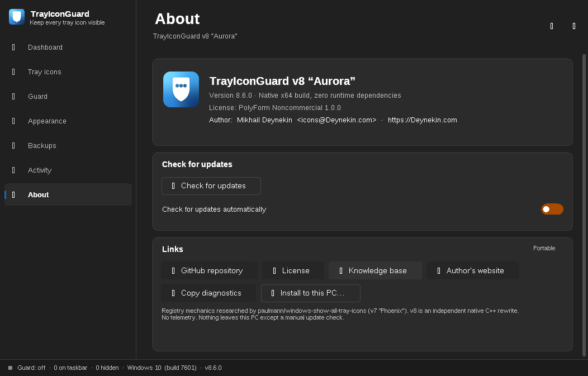Toggle Check for updates automatically switch
588x376 pixels.
click(x=552, y=209)
